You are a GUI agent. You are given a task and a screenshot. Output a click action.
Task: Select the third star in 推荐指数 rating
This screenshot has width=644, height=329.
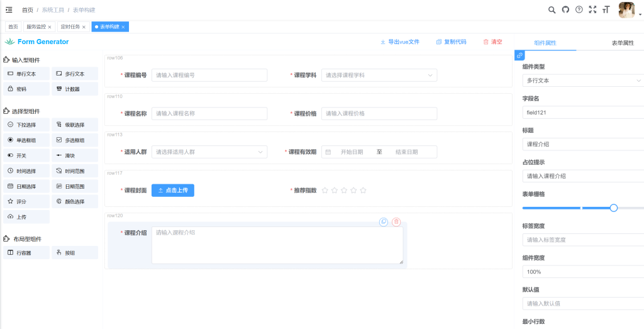click(x=344, y=190)
